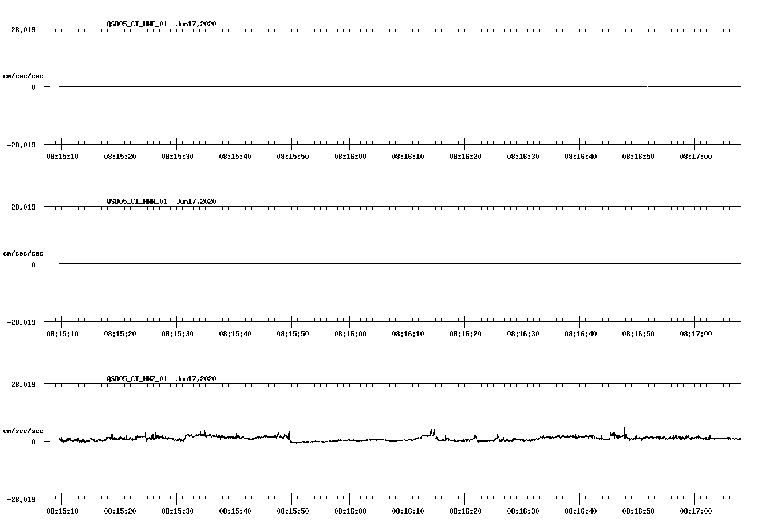Click 08:15:10 time label under HNE plot
Viewport: 782px width, 532px height.
pyautogui.click(x=62, y=157)
